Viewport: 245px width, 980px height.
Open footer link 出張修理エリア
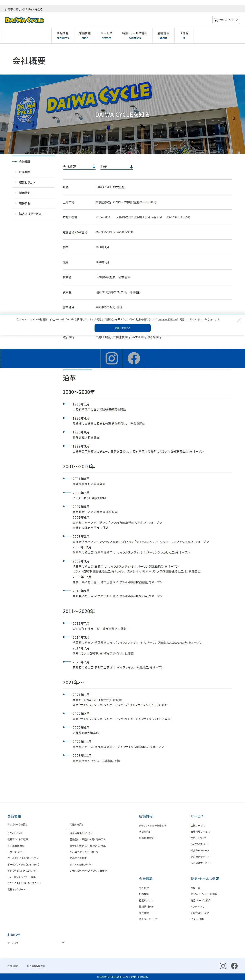[147, 838]
